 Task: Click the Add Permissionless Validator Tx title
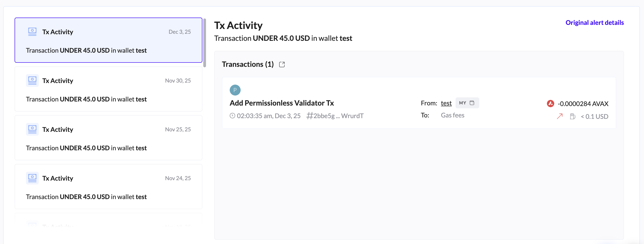[x=281, y=103]
